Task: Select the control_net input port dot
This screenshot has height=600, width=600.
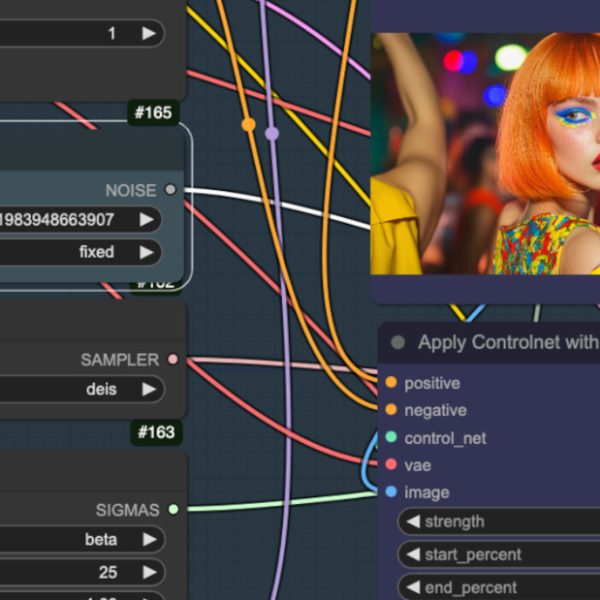Action: tap(391, 438)
